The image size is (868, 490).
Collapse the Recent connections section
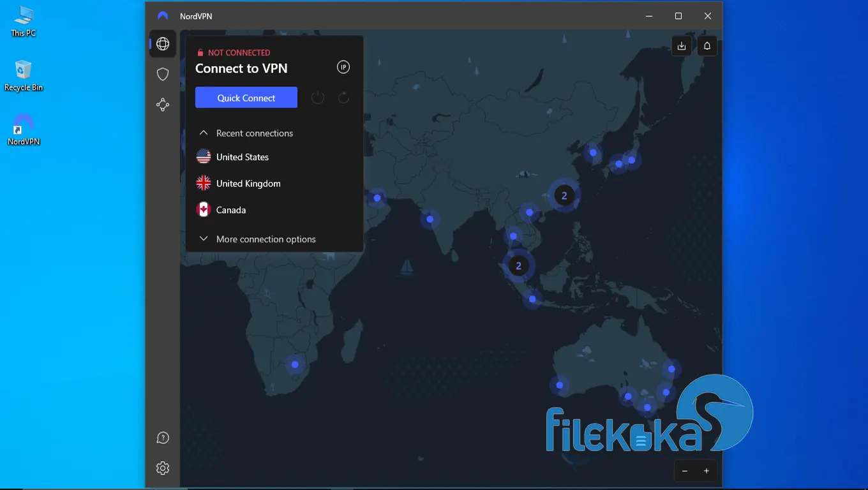click(x=246, y=133)
